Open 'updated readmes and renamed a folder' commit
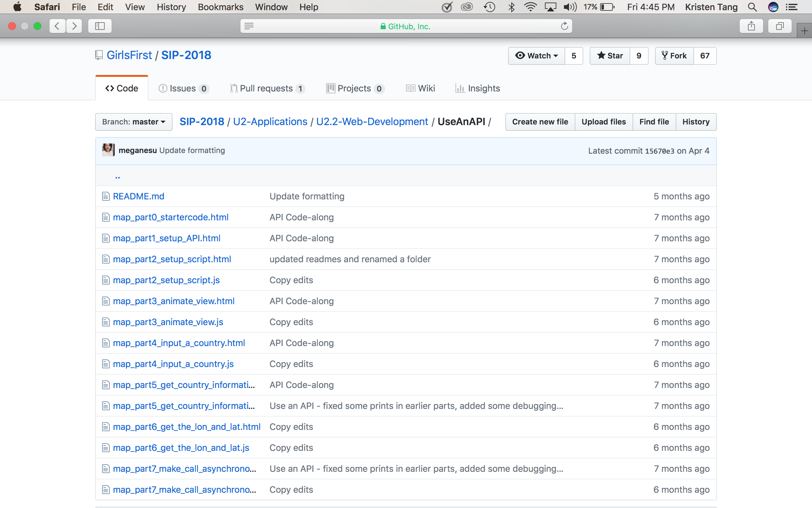 click(x=350, y=259)
